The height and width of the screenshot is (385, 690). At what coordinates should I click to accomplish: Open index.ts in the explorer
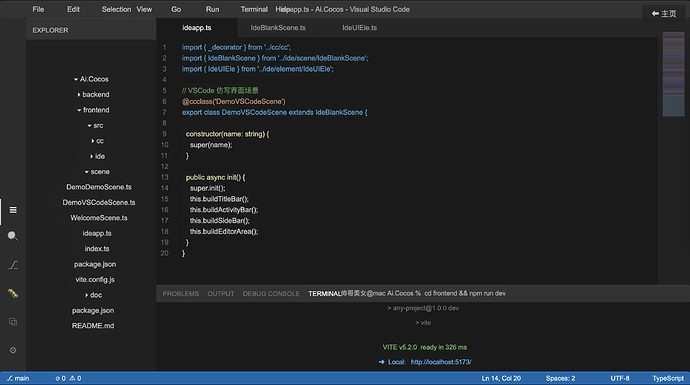click(97, 249)
